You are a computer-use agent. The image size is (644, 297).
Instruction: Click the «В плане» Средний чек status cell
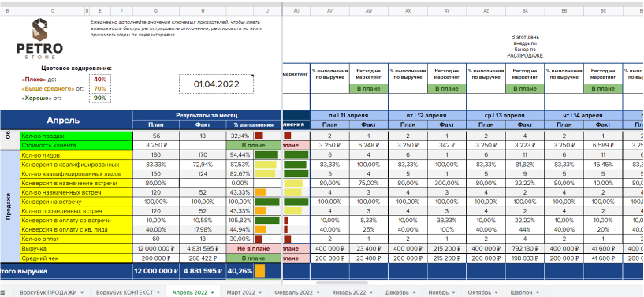[x=254, y=258]
